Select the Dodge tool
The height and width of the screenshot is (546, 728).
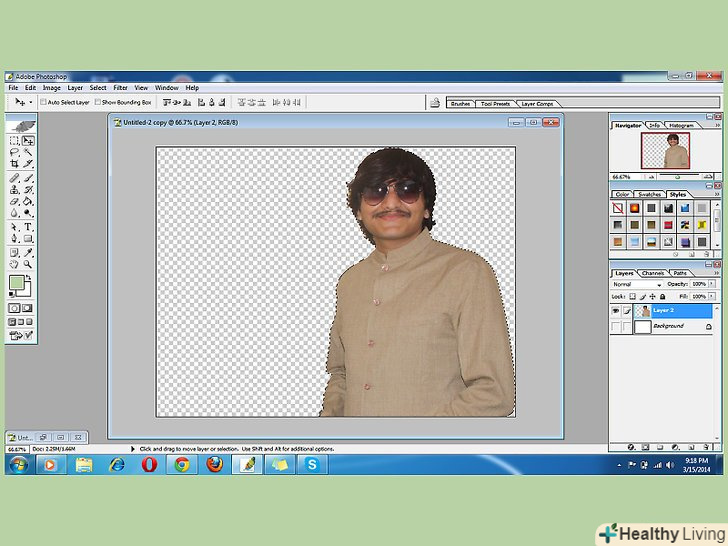point(28,213)
